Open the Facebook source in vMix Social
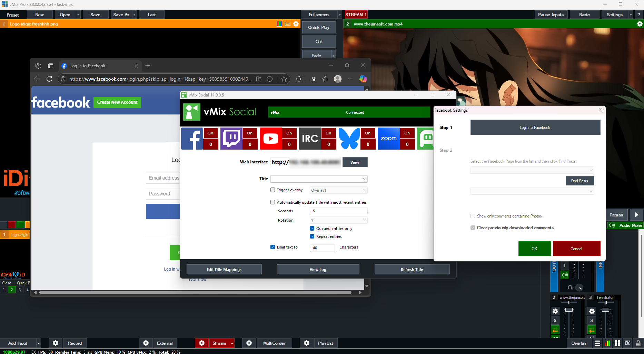Image resolution: width=644 pixels, height=354 pixels. [192, 138]
